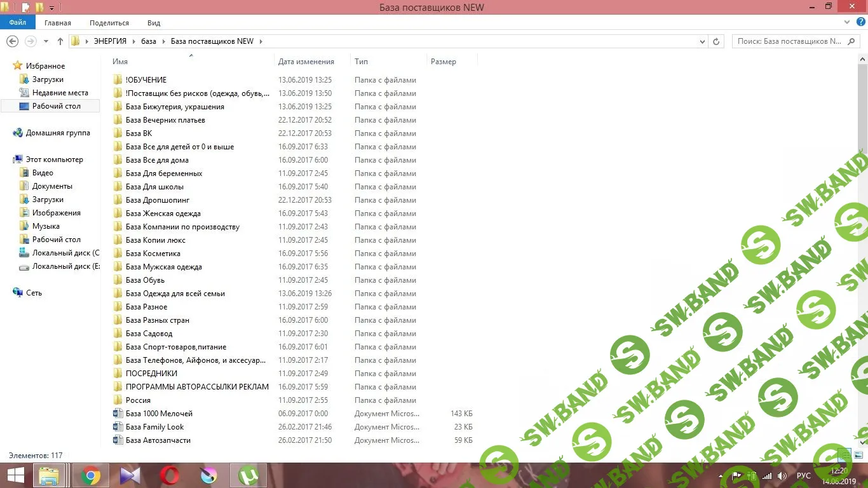Open the Windows Start button
The image size is (868, 488).
point(15,475)
